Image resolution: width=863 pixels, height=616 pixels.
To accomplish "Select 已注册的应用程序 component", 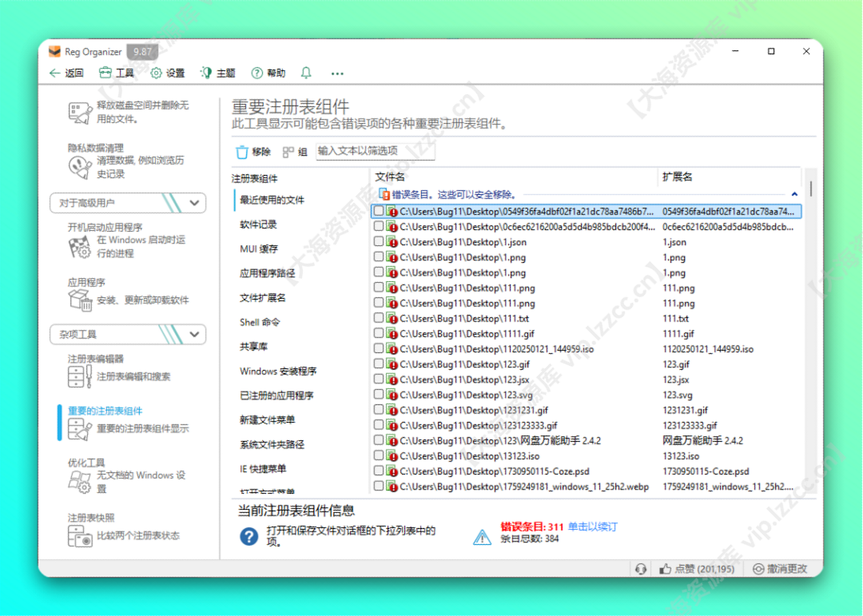I will click(x=276, y=395).
